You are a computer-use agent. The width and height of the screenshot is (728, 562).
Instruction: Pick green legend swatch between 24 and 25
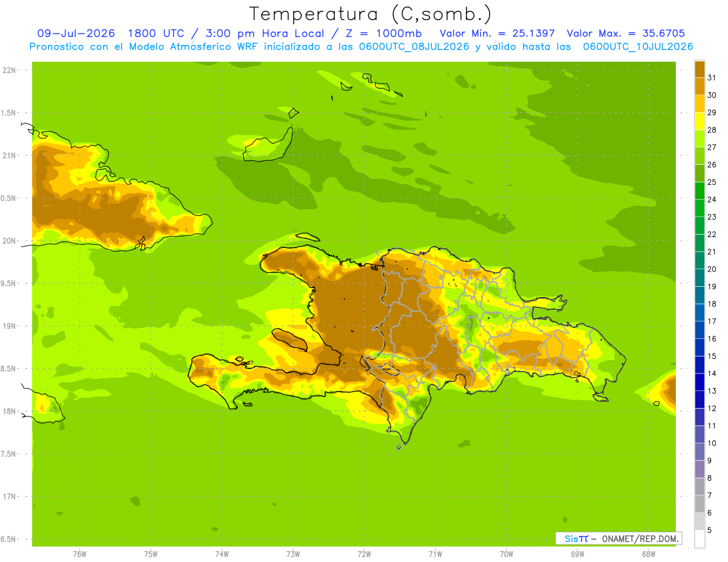(x=700, y=190)
